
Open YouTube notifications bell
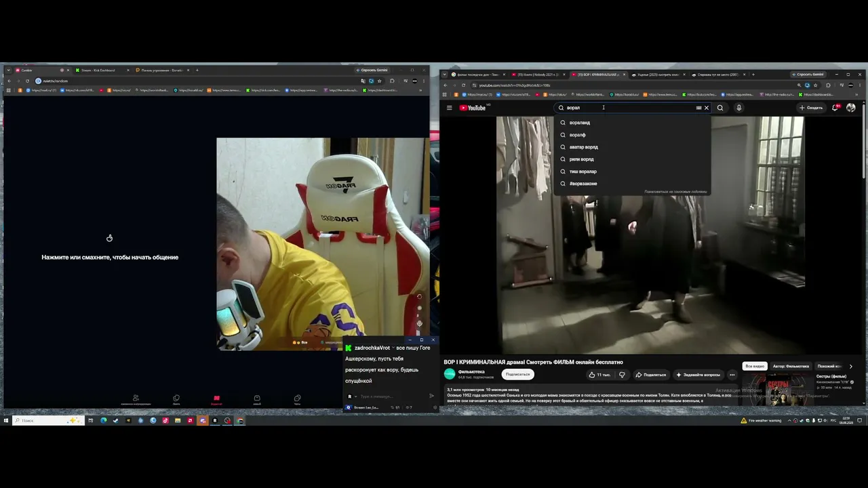(x=835, y=108)
